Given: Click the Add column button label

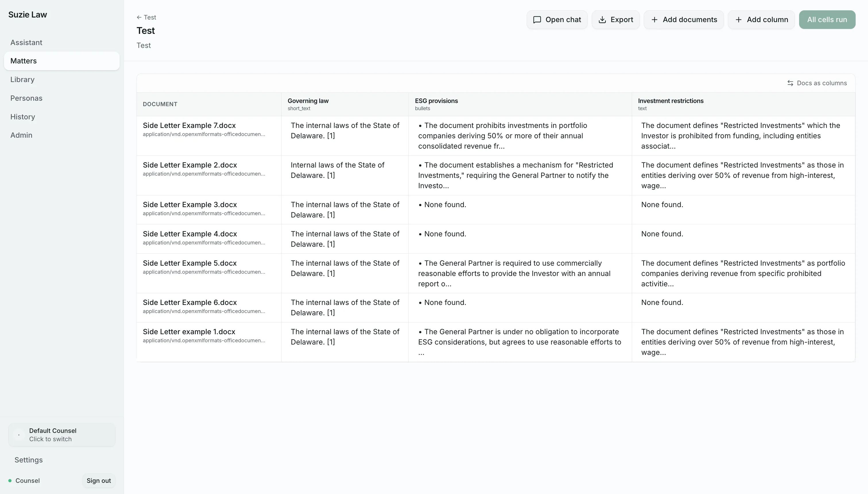Looking at the screenshot, I should (x=767, y=20).
